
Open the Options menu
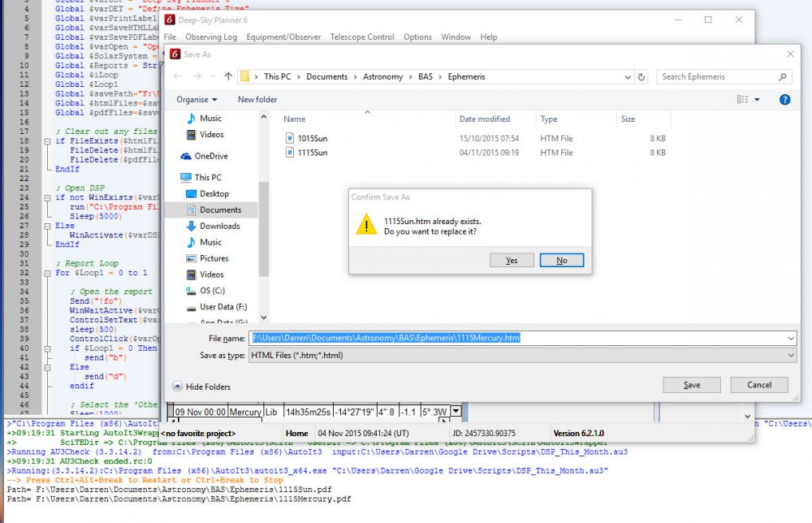pos(418,37)
